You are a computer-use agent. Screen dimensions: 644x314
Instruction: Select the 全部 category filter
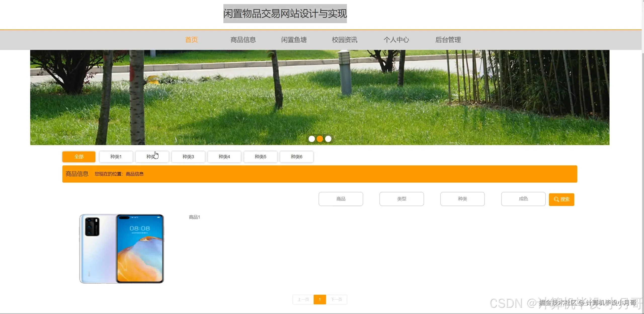click(x=79, y=157)
